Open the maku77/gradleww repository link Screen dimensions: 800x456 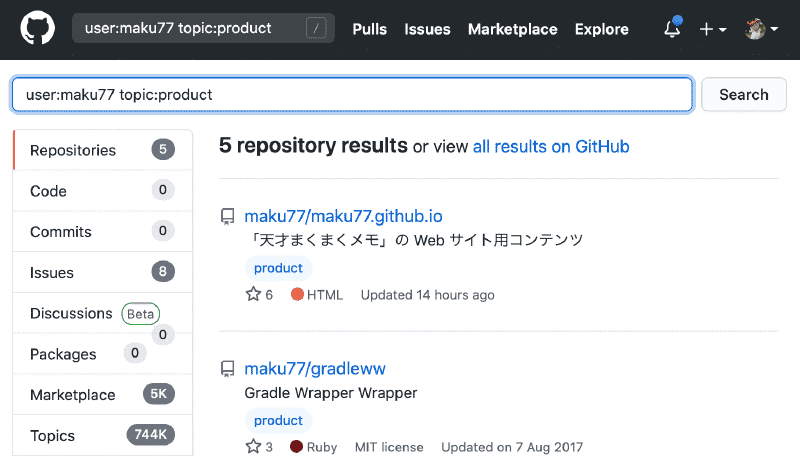(x=315, y=369)
